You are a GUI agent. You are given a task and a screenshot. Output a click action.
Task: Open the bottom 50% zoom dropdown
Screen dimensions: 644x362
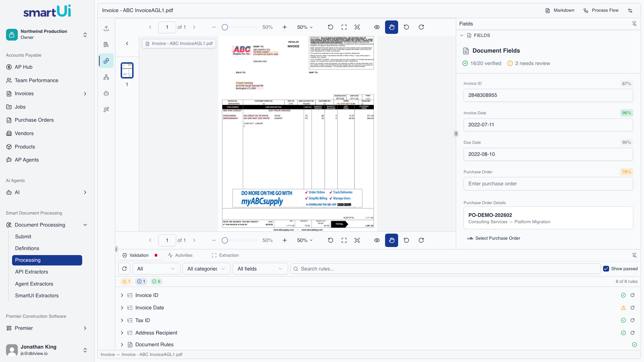click(305, 240)
